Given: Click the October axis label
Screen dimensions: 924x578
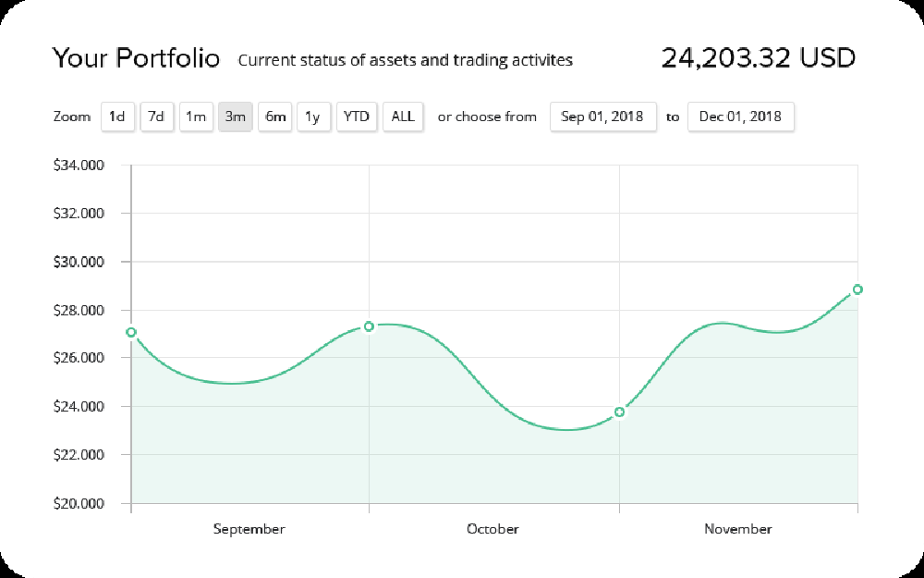Looking at the screenshot, I should pos(492,529).
